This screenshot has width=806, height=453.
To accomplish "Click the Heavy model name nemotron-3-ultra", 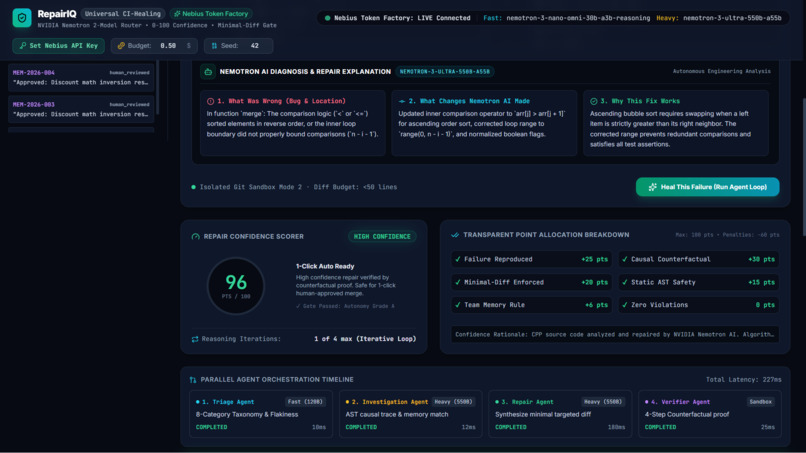I will 732,18.
